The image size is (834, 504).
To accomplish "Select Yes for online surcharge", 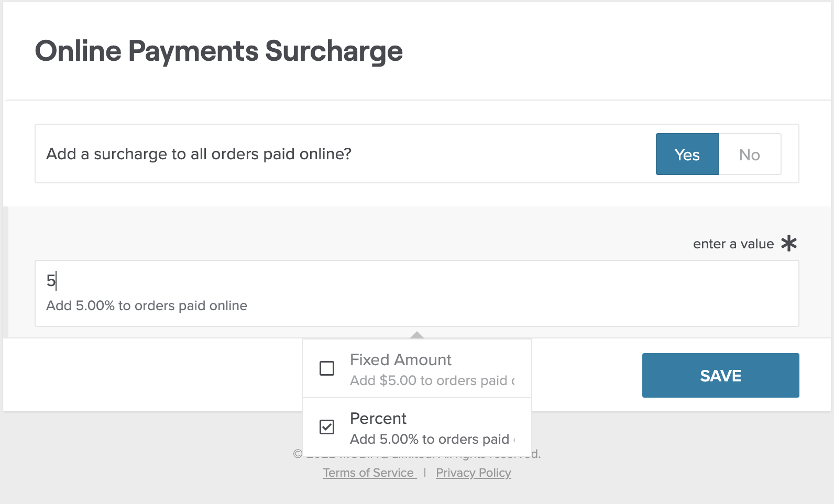I will point(687,154).
